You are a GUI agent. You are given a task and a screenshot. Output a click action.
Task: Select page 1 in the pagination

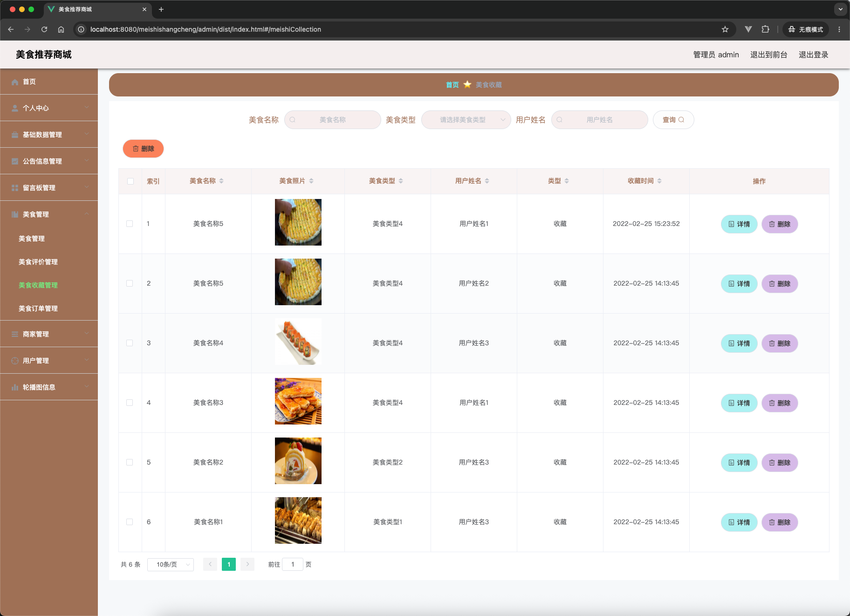click(x=229, y=564)
